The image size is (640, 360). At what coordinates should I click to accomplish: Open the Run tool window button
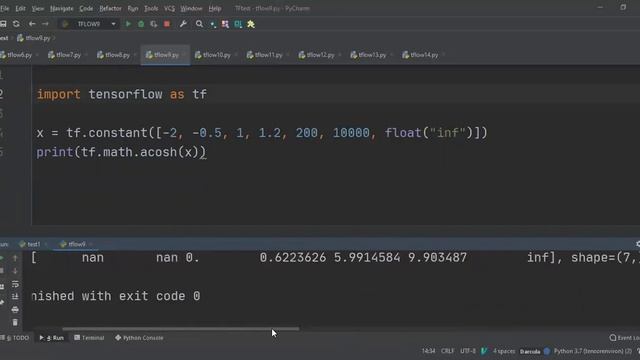[x=52, y=338]
